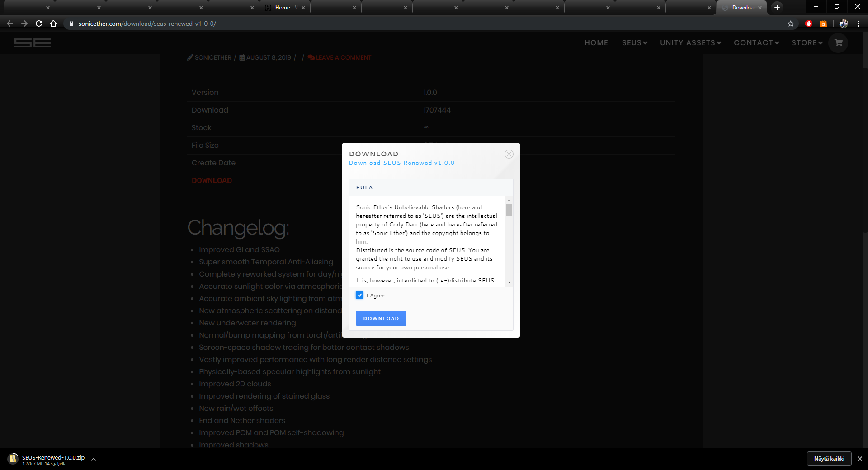This screenshot has height=470, width=868.
Task: Click 'Improved 2D clouds' changelog item
Action: pos(235,384)
